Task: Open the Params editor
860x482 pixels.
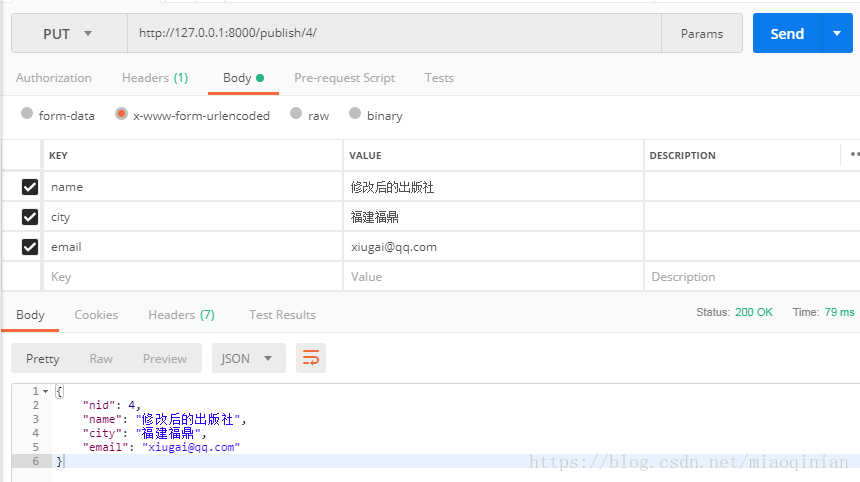Action: (x=701, y=33)
